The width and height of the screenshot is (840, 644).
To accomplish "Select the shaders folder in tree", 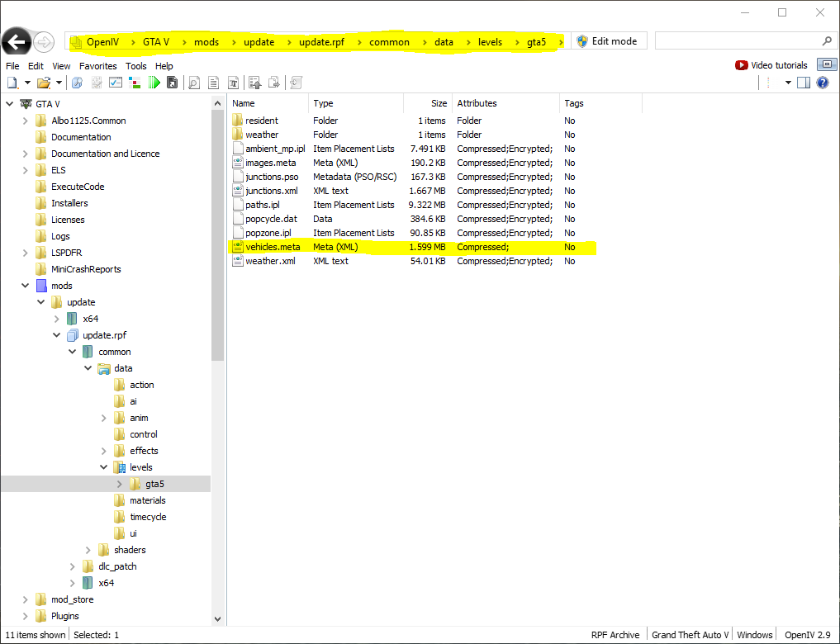I will (x=130, y=550).
